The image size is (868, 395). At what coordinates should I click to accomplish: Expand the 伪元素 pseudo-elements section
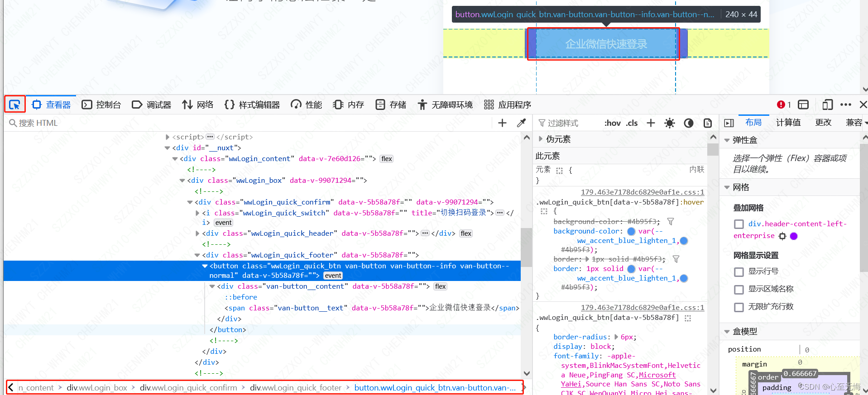(x=540, y=139)
